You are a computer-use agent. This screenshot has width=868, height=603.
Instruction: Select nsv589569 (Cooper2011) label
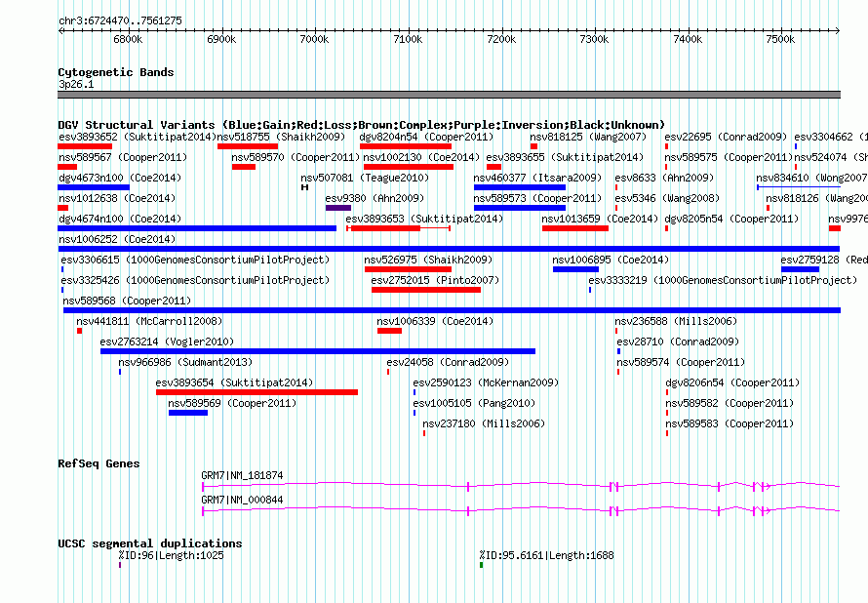tap(232, 403)
